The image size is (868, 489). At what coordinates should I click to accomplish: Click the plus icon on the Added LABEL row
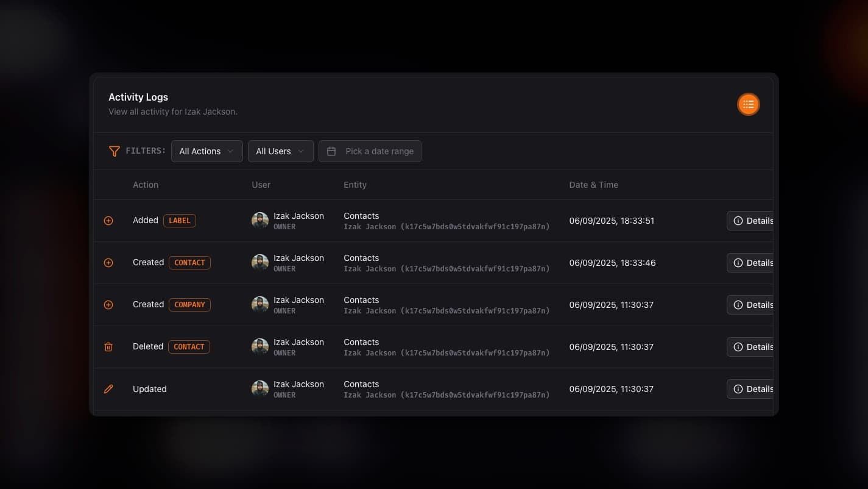(x=108, y=221)
